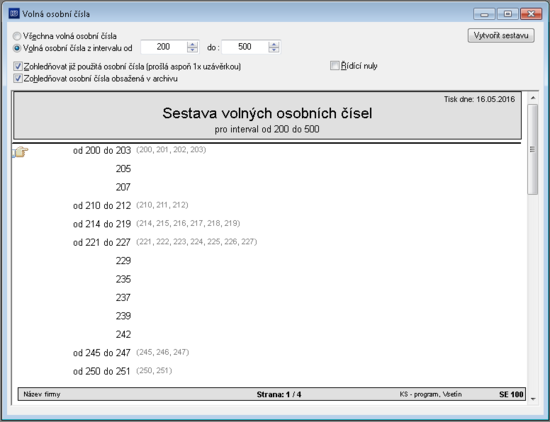Click the interval start field showing 200
This screenshot has height=422, width=550.
[164, 47]
